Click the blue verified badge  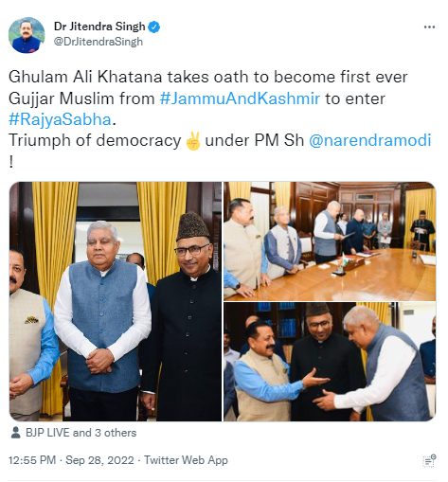(x=154, y=27)
